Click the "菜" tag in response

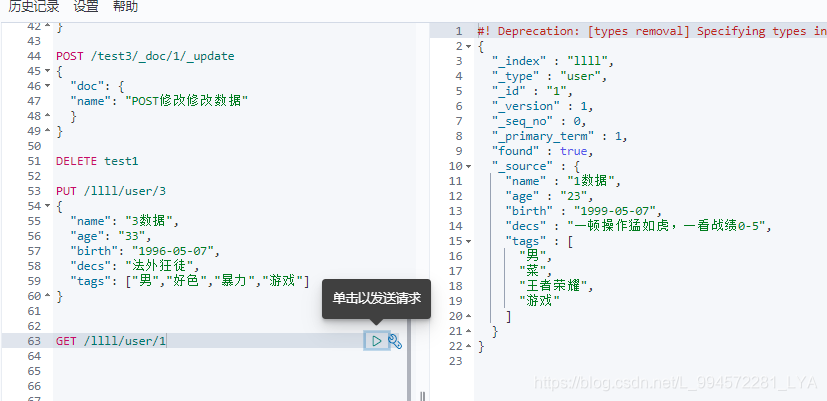[x=532, y=271]
